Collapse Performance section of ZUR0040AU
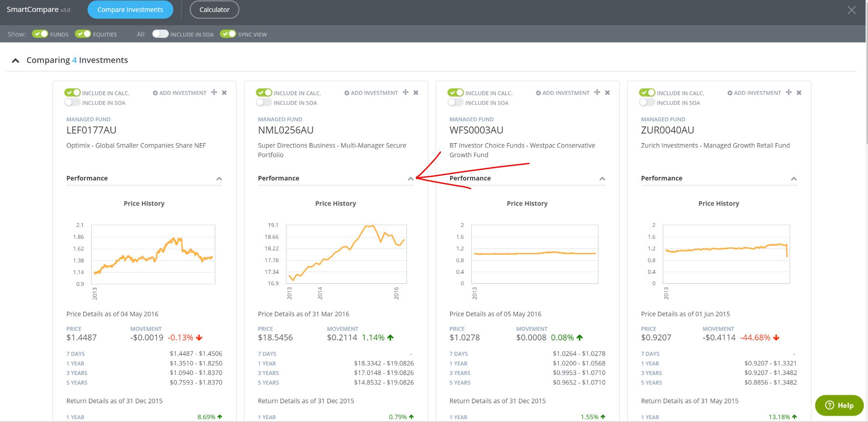This screenshot has width=868, height=422. tap(794, 179)
